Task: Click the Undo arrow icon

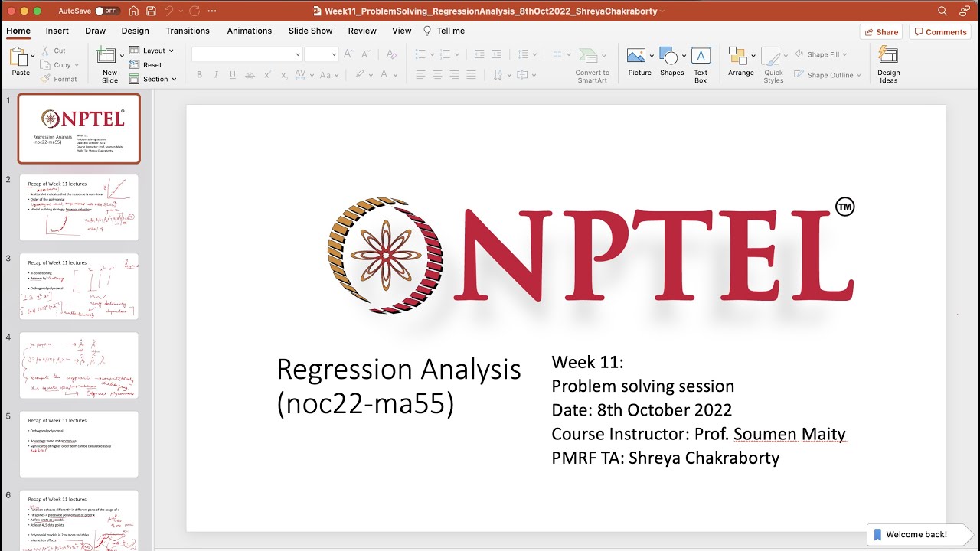Action: click(168, 11)
